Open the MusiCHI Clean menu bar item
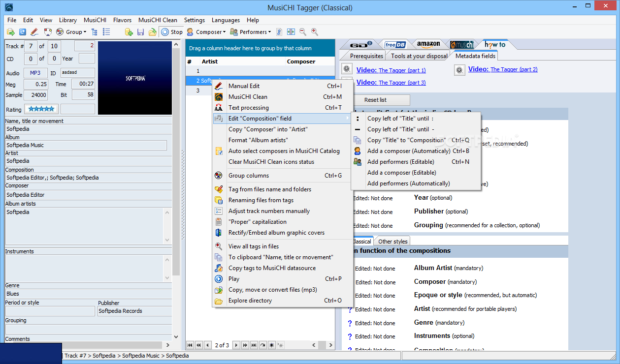620x364 pixels. [158, 20]
